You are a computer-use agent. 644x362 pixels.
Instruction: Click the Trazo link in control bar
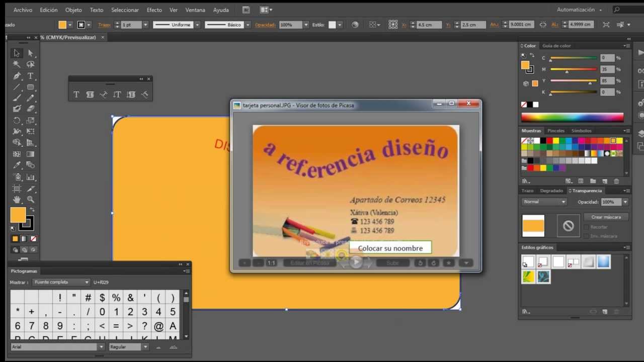(x=104, y=25)
